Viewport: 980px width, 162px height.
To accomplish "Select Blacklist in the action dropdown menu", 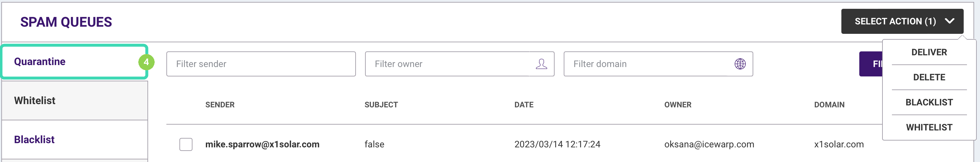I will click(x=929, y=102).
